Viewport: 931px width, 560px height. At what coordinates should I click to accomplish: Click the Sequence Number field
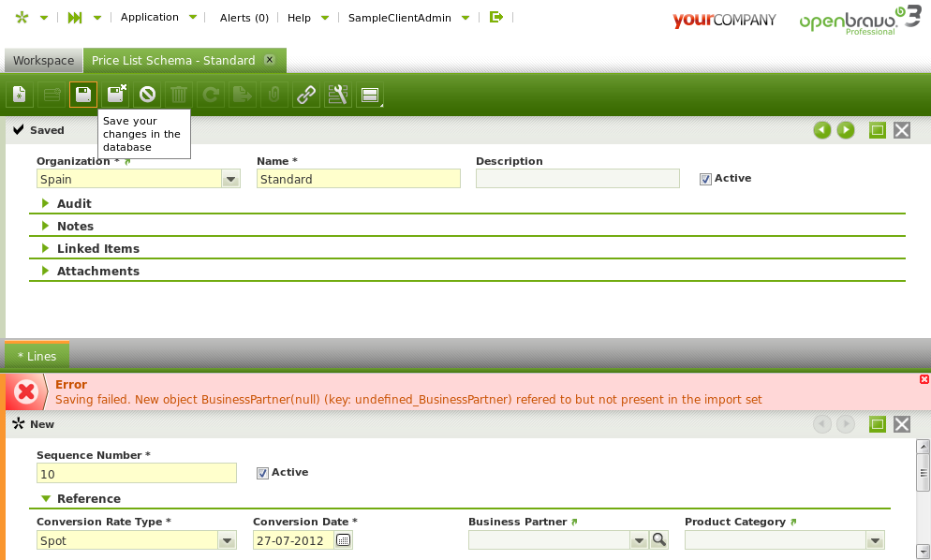pyautogui.click(x=137, y=473)
